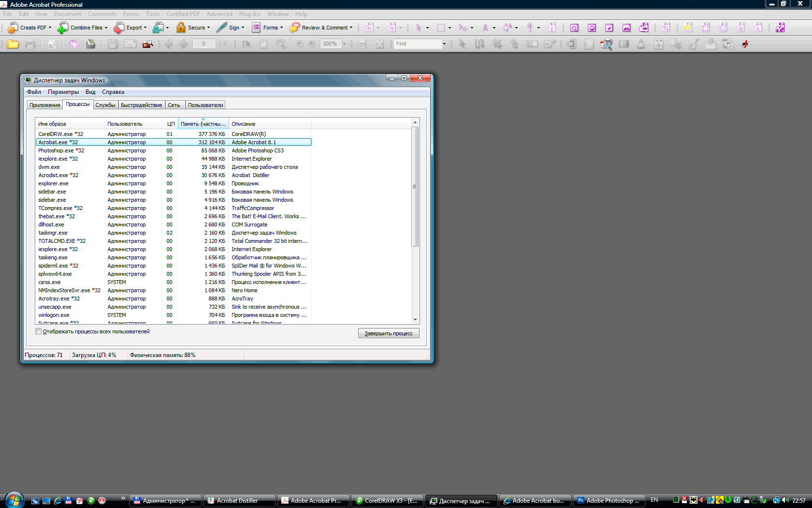
Task: Click the page number input field
Action: 203,44
